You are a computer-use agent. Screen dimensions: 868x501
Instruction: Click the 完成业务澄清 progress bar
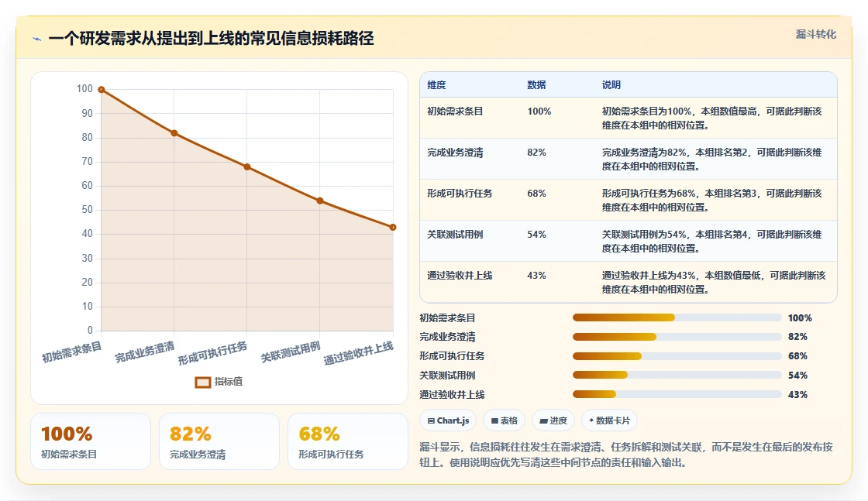pos(677,337)
